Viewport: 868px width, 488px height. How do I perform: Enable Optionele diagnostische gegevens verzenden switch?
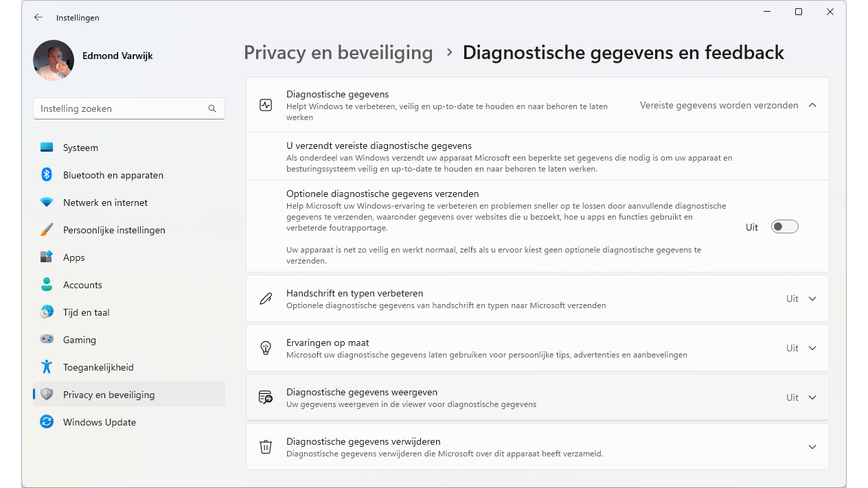tap(784, 227)
